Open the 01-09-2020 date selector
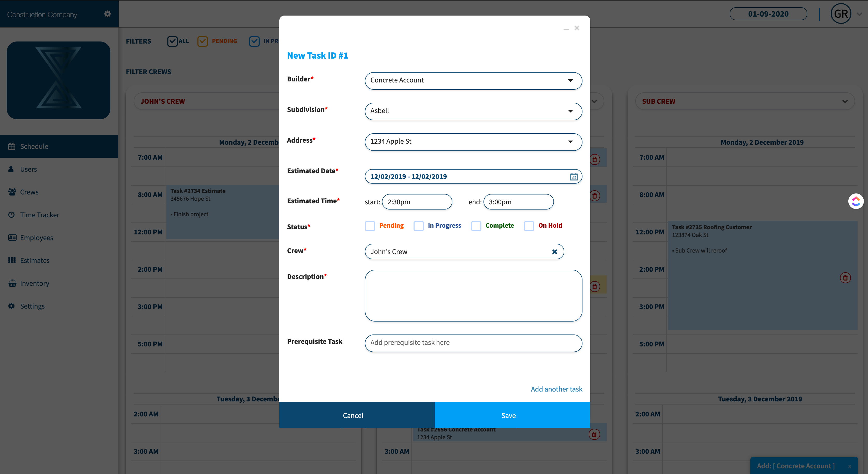The height and width of the screenshot is (474, 868). pos(768,14)
